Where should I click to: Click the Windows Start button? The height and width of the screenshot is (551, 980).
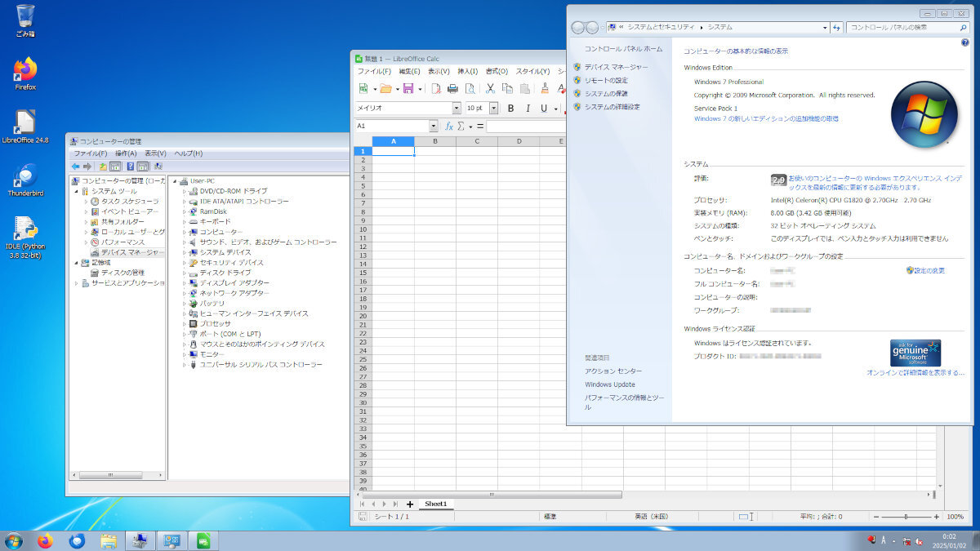pos(13,540)
